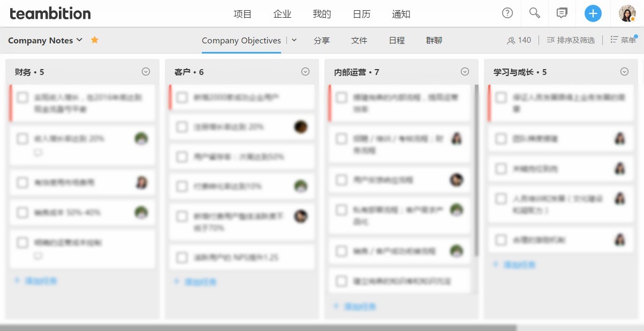Open the user profile avatar
This screenshot has height=331, width=644.
tap(627, 13)
